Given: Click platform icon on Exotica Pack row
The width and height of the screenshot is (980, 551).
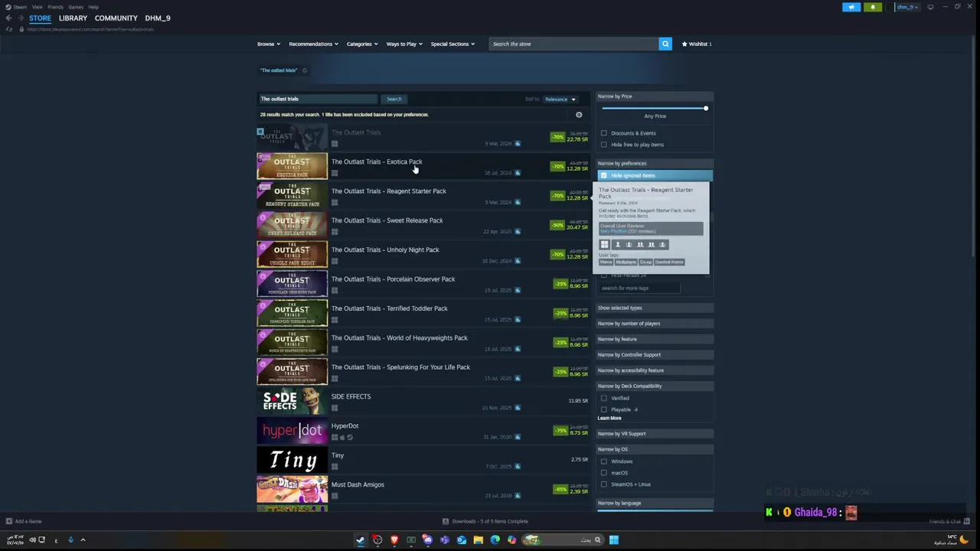Looking at the screenshot, I should (335, 173).
